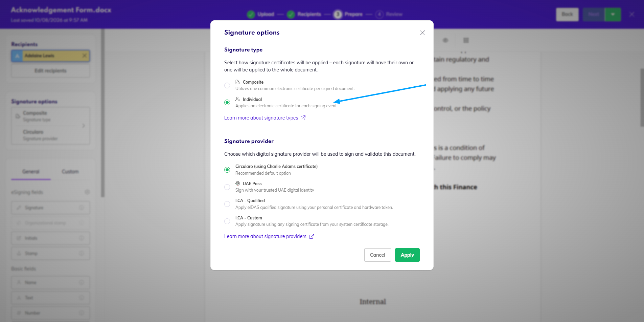The width and height of the screenshot is (644, 322).
Task: Click the Cancel button
Action: point(377,255)
